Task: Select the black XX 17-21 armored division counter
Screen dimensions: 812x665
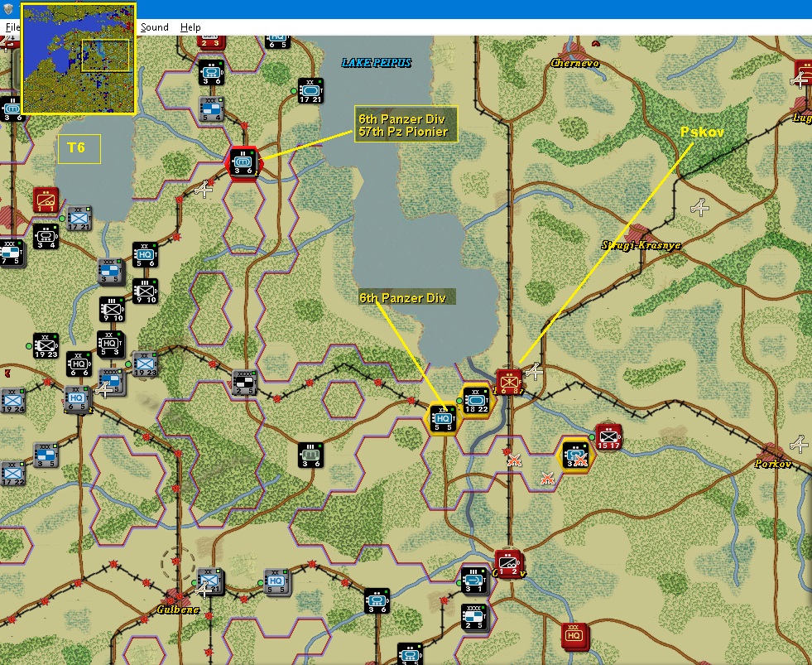Action: click(310, 91)
